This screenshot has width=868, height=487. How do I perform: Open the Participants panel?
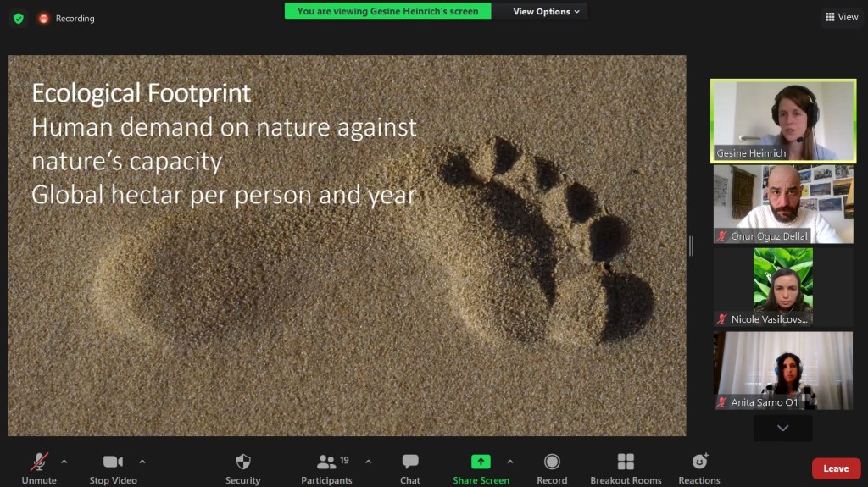pos(326,468)
